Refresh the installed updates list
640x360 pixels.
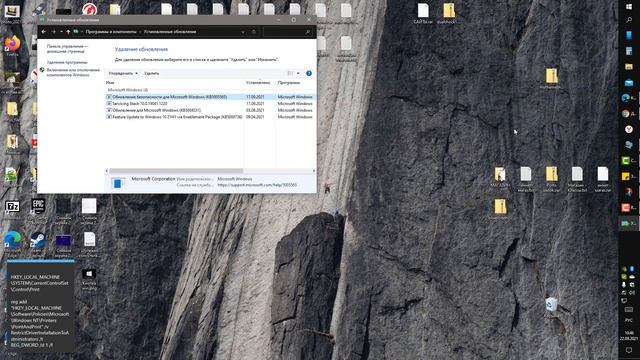[x=253, y=32]
